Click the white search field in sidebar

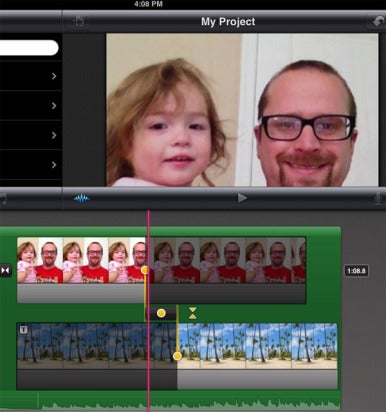point(29,48)
